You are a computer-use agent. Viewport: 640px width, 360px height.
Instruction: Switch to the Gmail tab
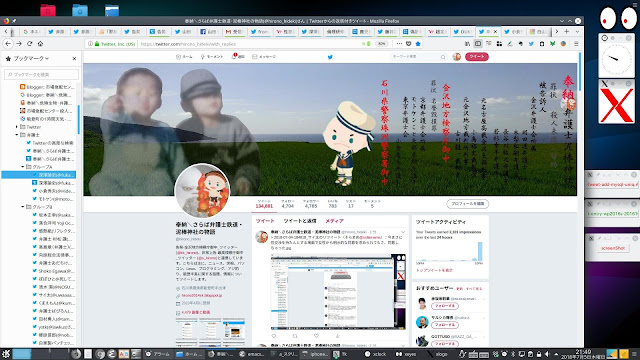click(x=234, y=31)
